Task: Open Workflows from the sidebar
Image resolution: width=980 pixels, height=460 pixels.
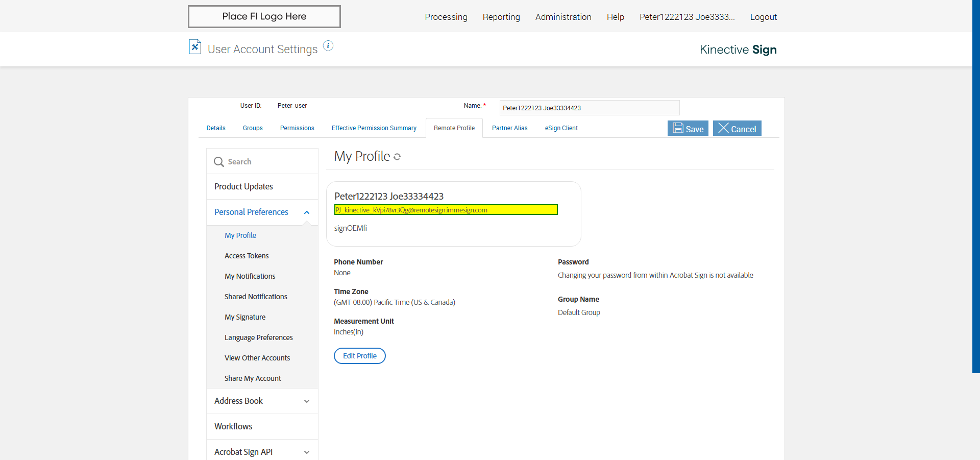Action: pos(233,426)
